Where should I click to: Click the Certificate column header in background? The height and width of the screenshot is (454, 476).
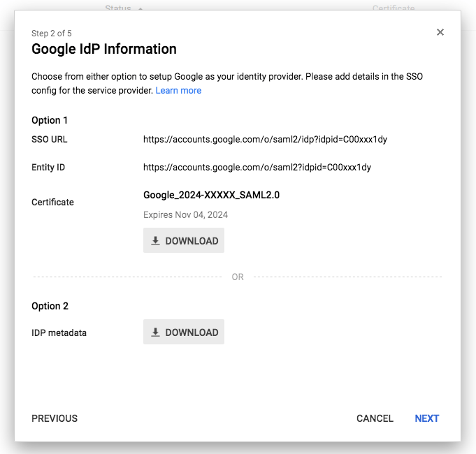tap(394, 8)
